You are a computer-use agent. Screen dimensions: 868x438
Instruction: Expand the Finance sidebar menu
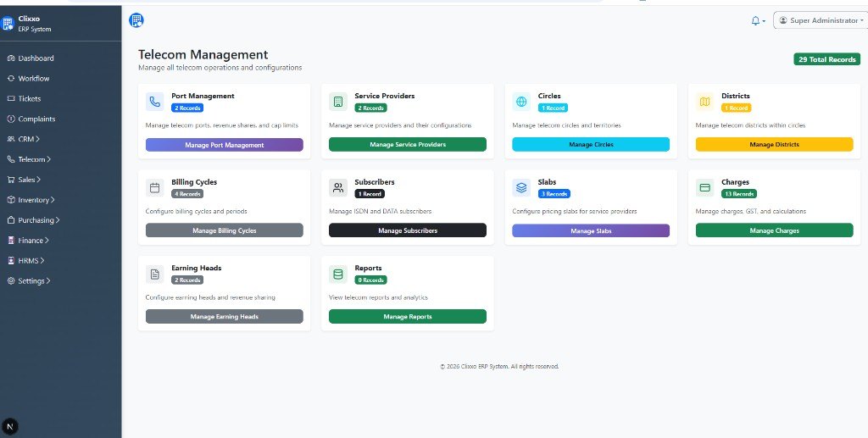(x=28, y=241)
